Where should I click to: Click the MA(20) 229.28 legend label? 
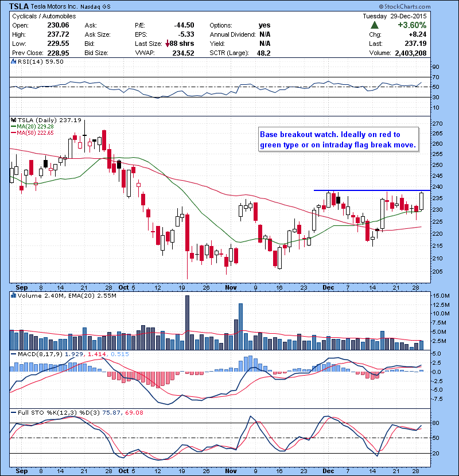coord(35,127)
